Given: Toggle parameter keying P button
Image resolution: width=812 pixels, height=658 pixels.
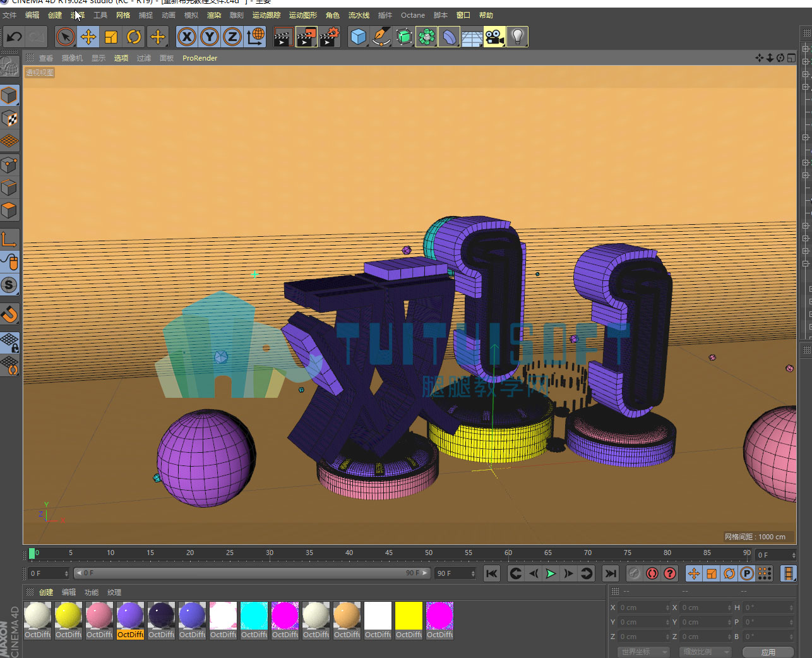Looking at the screenshot, I should click(747, 573).
